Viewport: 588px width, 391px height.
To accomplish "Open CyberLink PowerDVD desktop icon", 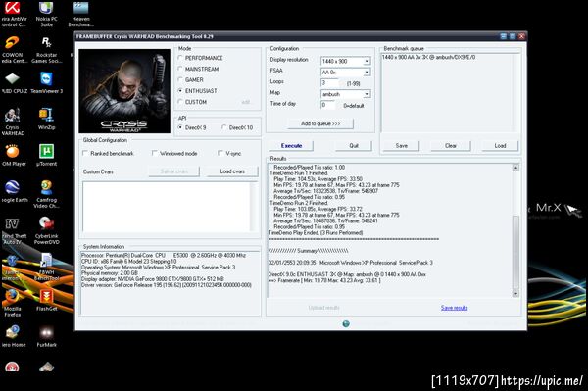I will pyautogui.click(x=46, y=231).
